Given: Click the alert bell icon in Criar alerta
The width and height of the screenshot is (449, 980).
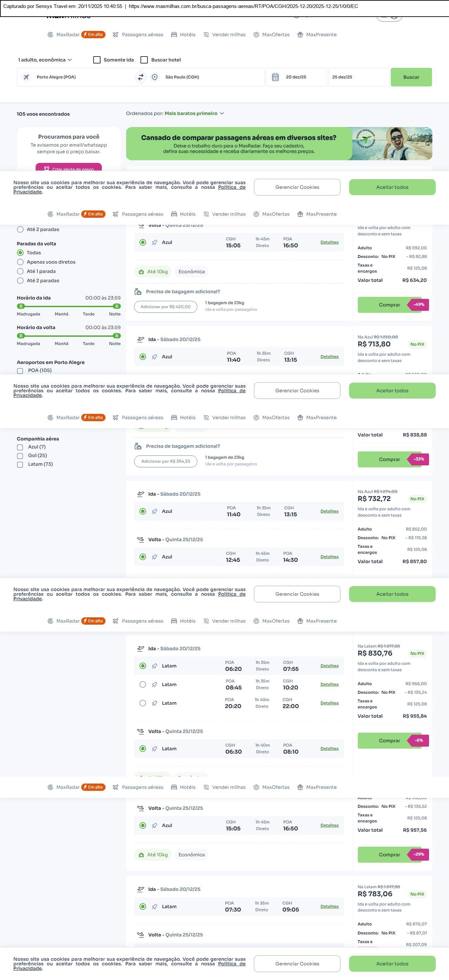Looking at the screenshot, I should coord(47,169).
